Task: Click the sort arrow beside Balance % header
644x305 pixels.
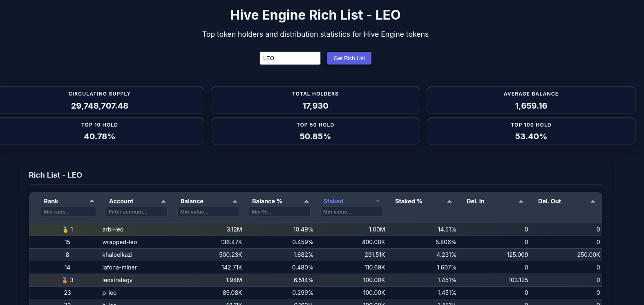Action: (x=306, y=201)
